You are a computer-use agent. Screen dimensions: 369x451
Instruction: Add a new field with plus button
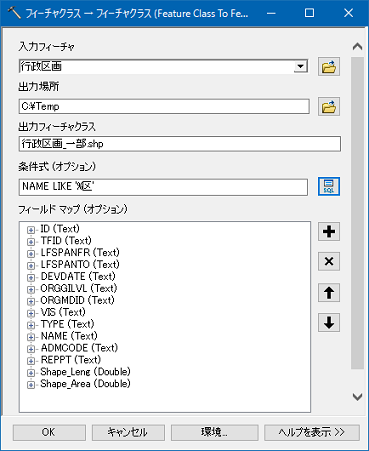(x=329, y=231)
